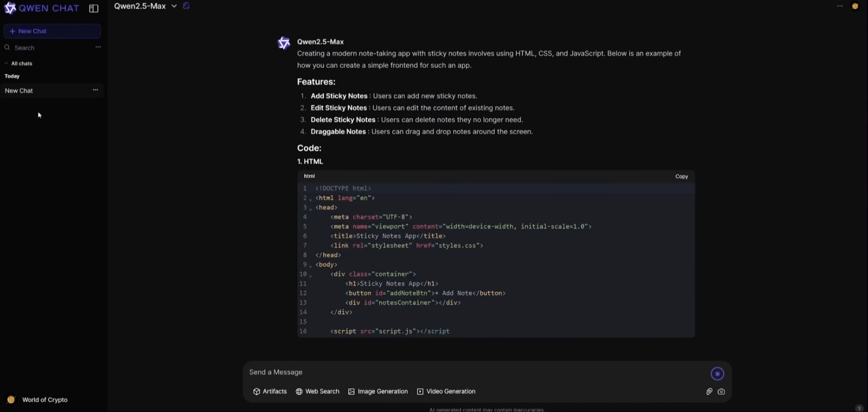Collapse container div fold at line 10
This screenshot has height=412, width=868.
point(310,275)
